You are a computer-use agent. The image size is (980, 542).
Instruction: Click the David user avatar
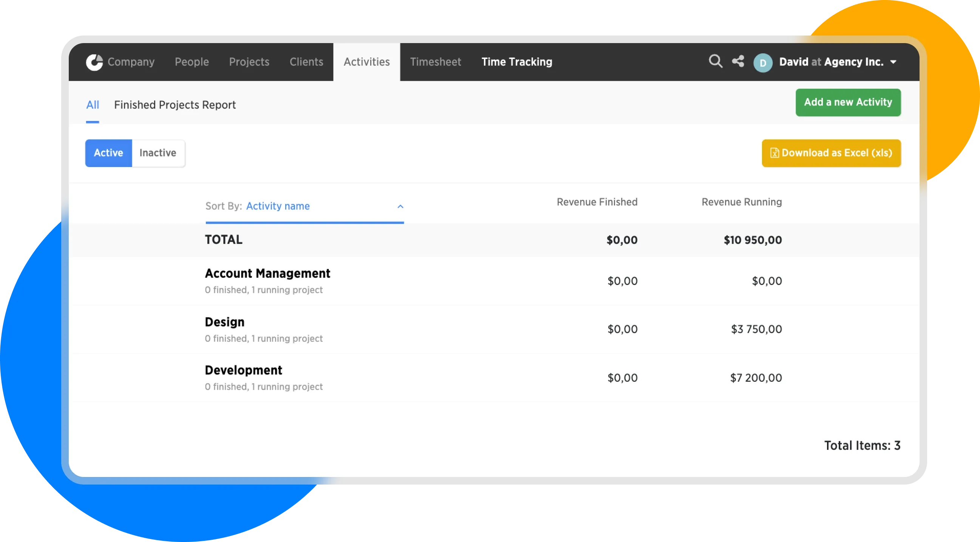click(763, 63)
